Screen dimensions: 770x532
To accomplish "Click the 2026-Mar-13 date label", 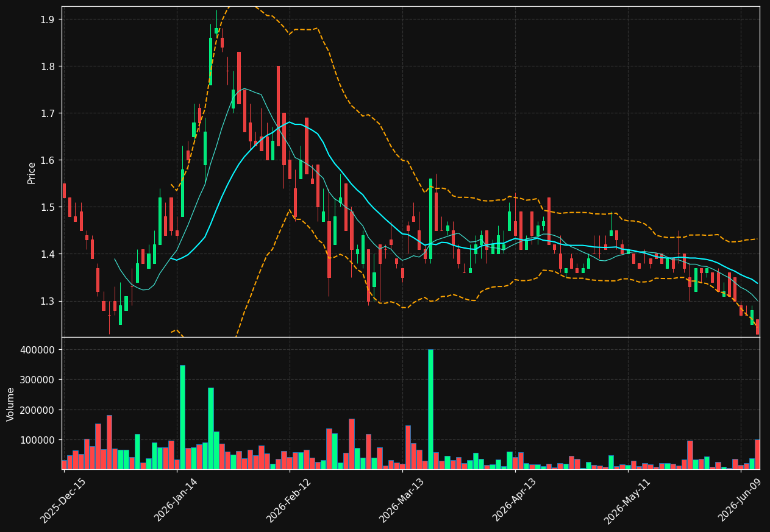I will point(402,501).
